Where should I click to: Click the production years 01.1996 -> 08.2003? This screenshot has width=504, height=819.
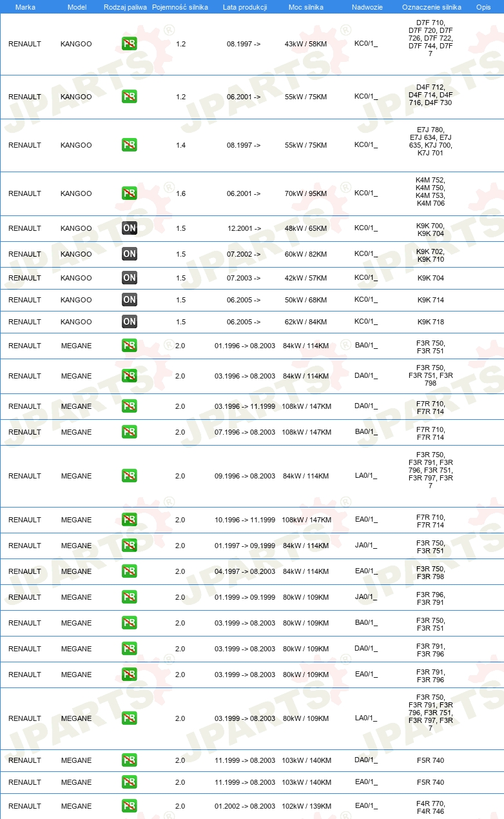(x=245, y=346)
